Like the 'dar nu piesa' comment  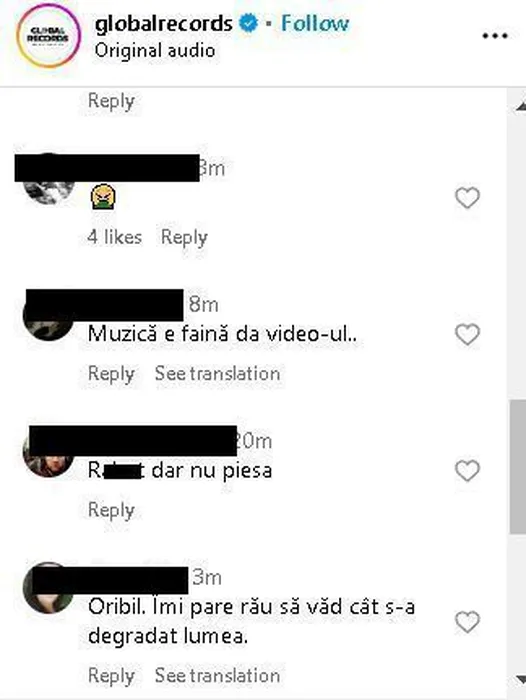point(467,471)
